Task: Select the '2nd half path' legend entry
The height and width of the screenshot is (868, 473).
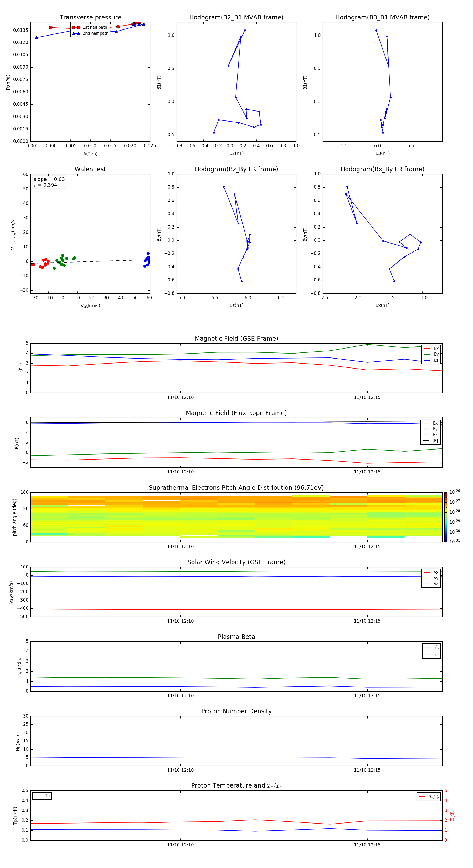Action: click(x=90, y=33)
